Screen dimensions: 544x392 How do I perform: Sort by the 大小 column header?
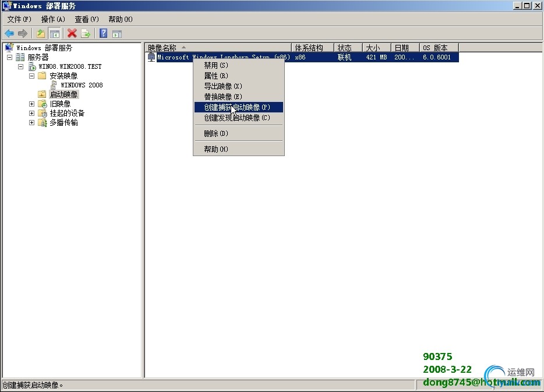[377, 48]
